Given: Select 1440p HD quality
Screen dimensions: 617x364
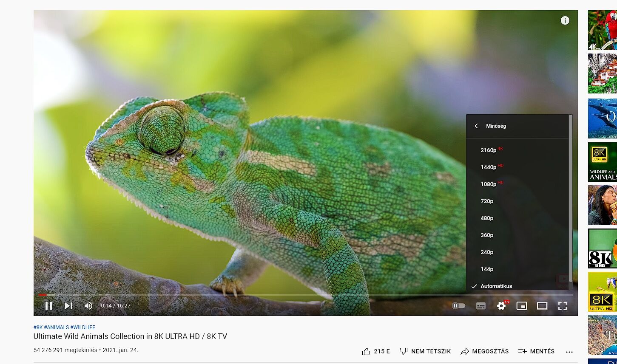Looking at the screenshot, I should (517, 167).
